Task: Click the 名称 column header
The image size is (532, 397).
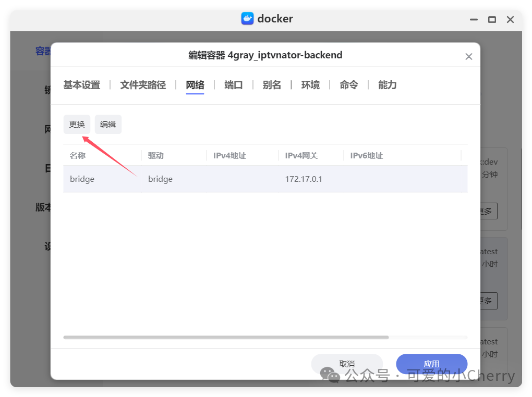Action: click(x=78, y=156)
